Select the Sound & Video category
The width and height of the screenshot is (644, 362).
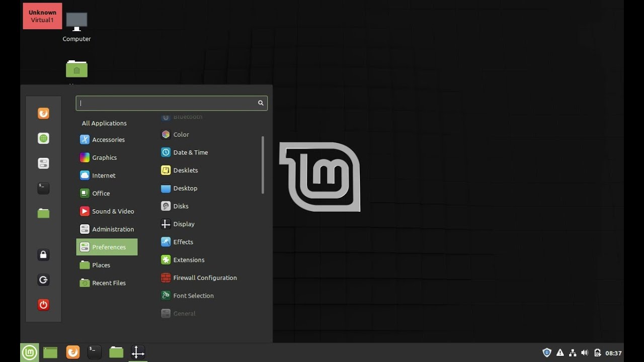coord(107,211)
